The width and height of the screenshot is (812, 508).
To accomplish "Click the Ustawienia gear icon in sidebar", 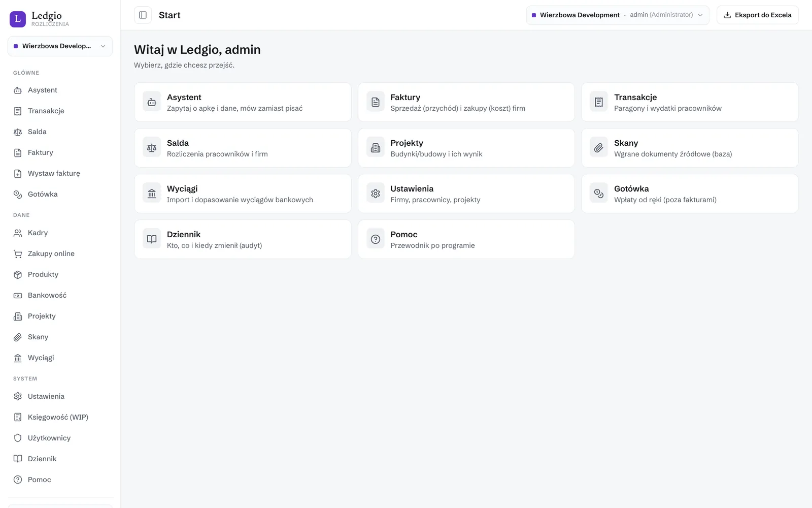I will [18, 397].
